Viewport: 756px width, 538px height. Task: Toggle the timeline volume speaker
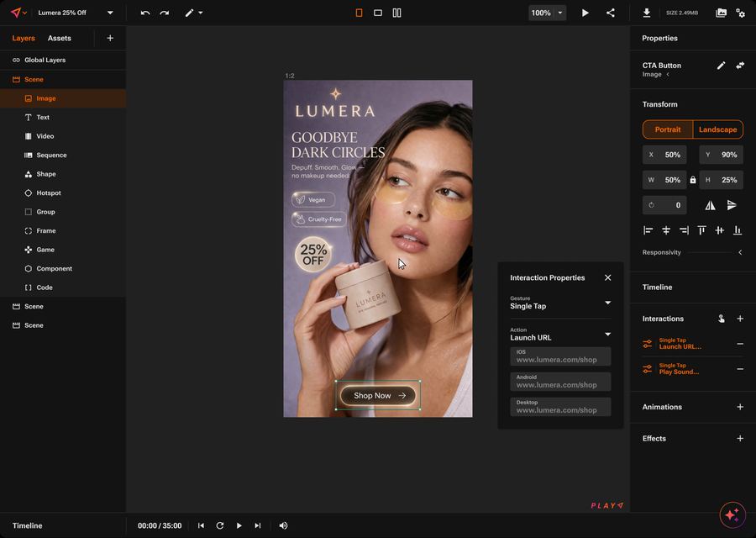click(x=284, y=525)
